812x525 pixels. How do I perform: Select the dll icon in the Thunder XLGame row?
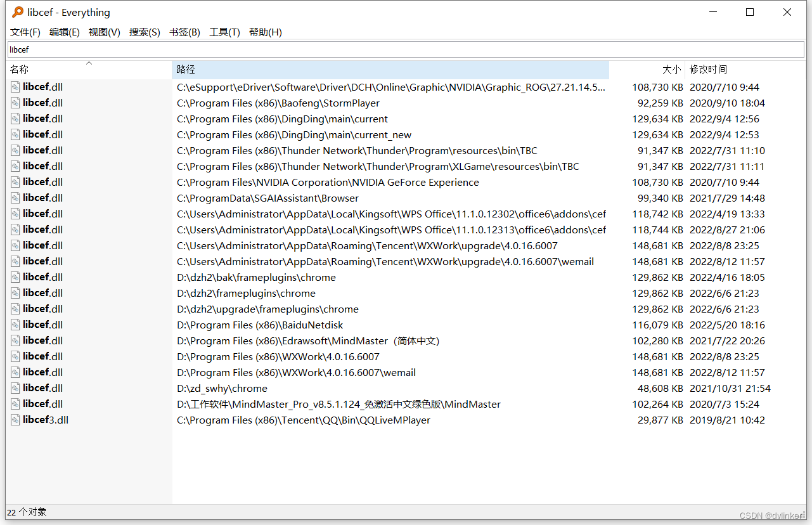[x=15, y=166]
